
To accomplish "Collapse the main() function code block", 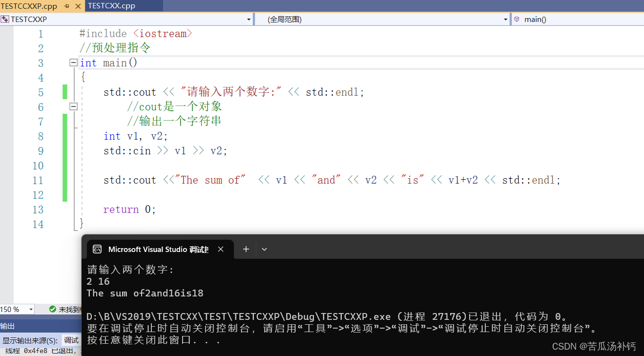I will (x=72, y=63).
